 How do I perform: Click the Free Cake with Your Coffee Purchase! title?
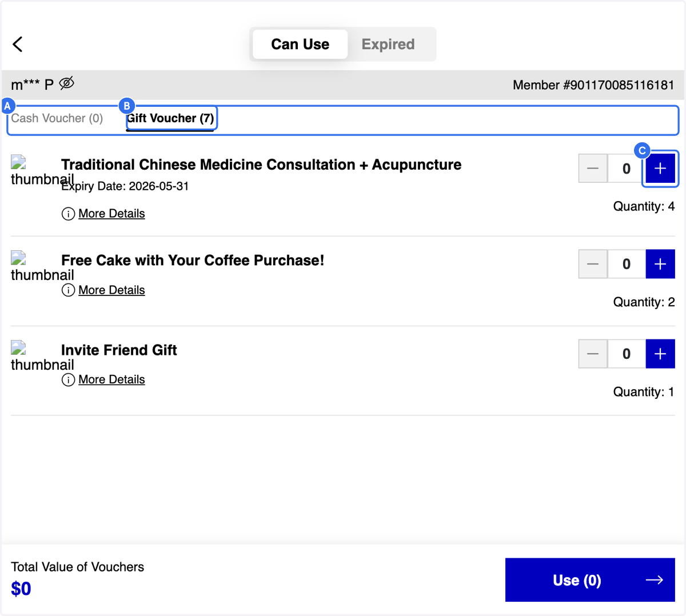point(193,261)
